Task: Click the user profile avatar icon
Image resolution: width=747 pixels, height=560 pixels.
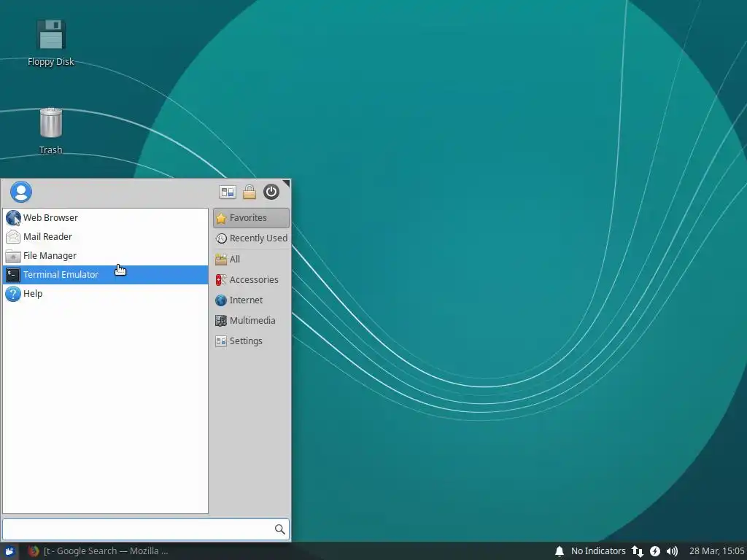Action: click(21, 192)
